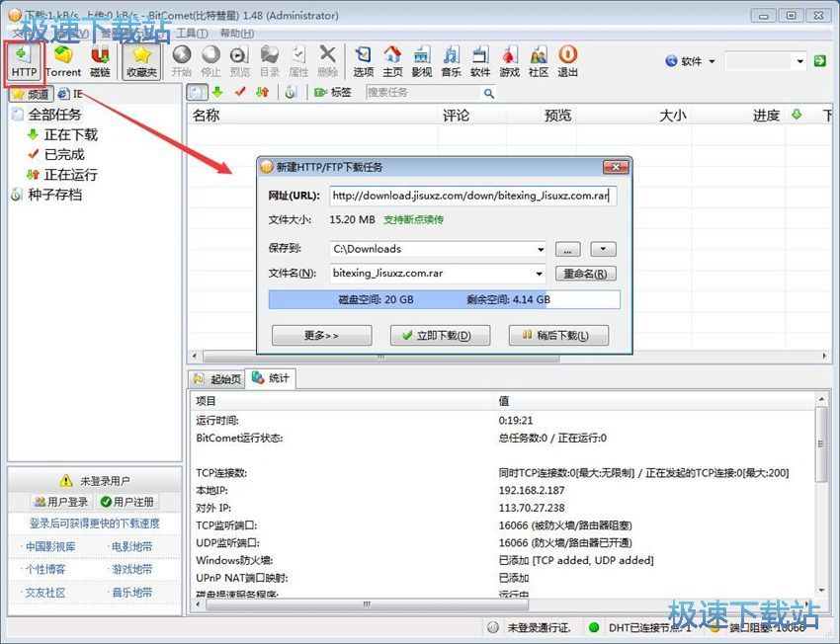Click 立即下载(D) button
The height and width of the screenshot is (644, 840).
[440, 336]
